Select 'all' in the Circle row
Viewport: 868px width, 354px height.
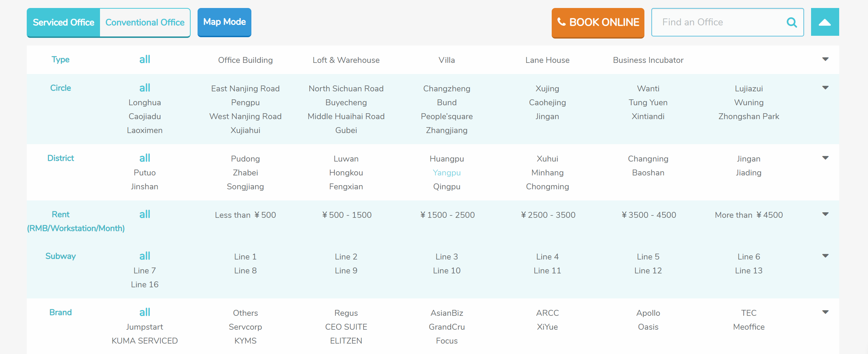[x=145, y=88]
